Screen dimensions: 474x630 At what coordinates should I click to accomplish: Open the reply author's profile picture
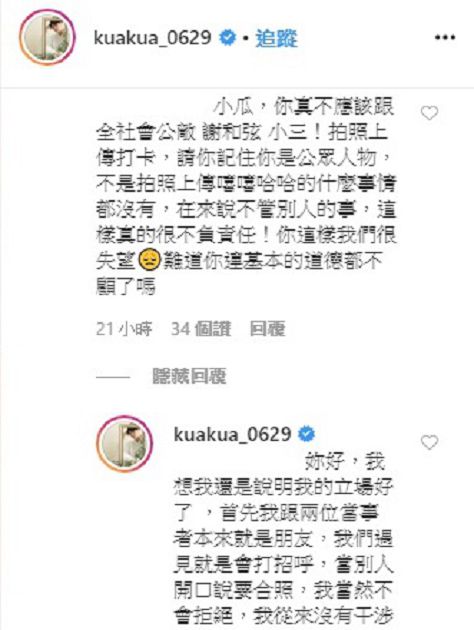(125, 444)
